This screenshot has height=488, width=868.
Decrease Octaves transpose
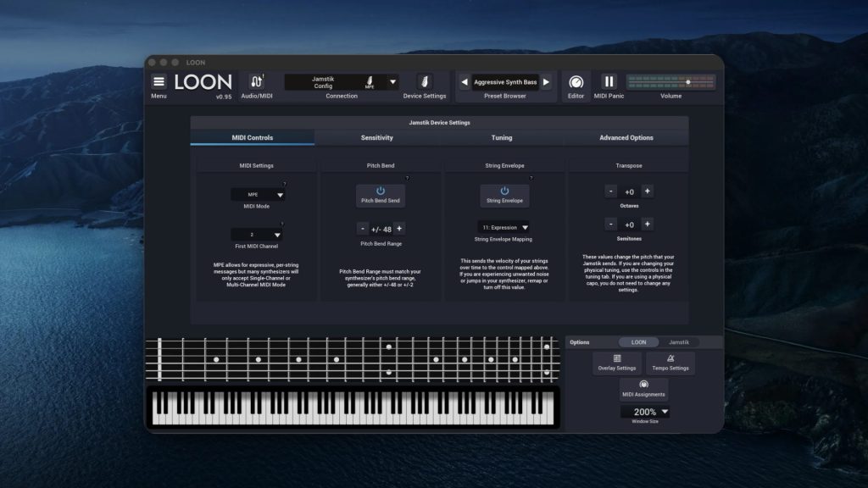click(610, 191)
